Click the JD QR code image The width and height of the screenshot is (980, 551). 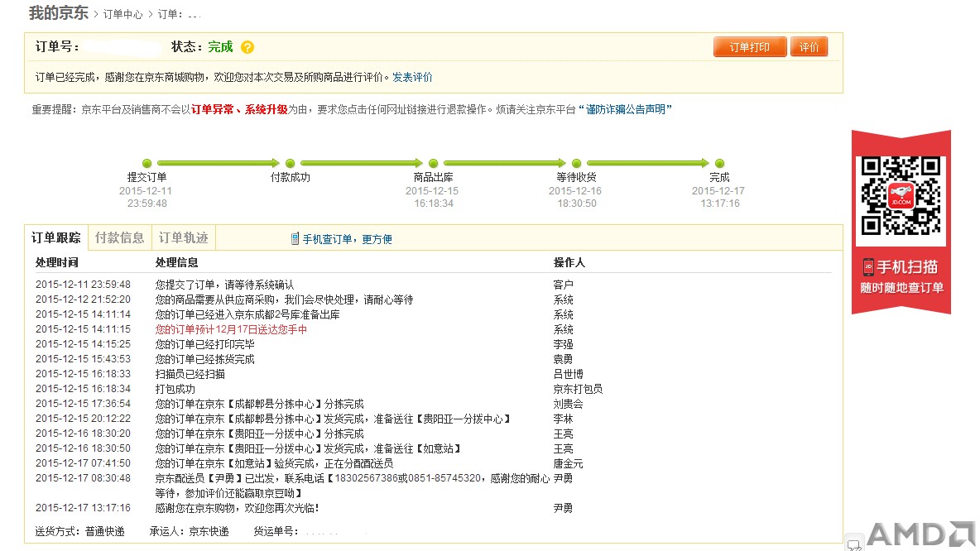click(901, 195)
